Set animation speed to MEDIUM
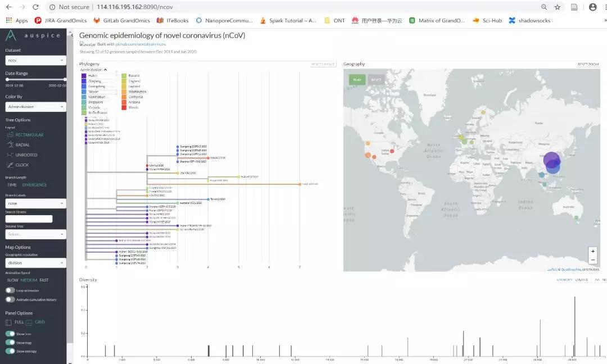Screen dimensions: 607x364 29,280
